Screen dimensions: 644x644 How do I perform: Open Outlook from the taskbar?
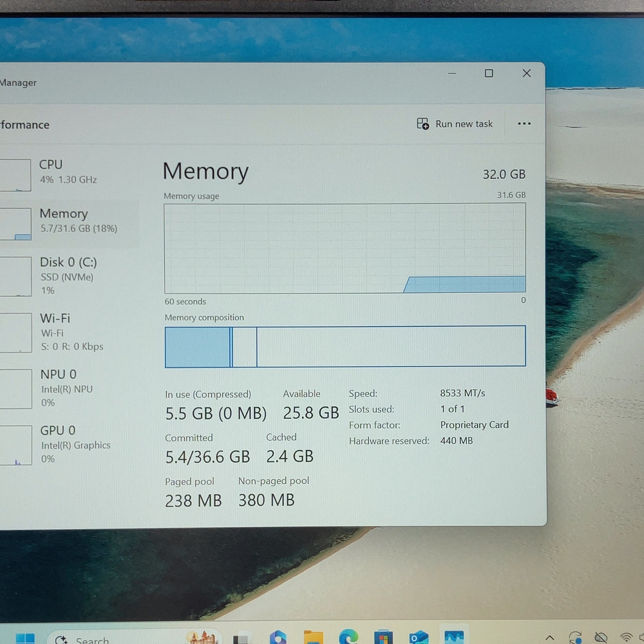coord(418,637)
